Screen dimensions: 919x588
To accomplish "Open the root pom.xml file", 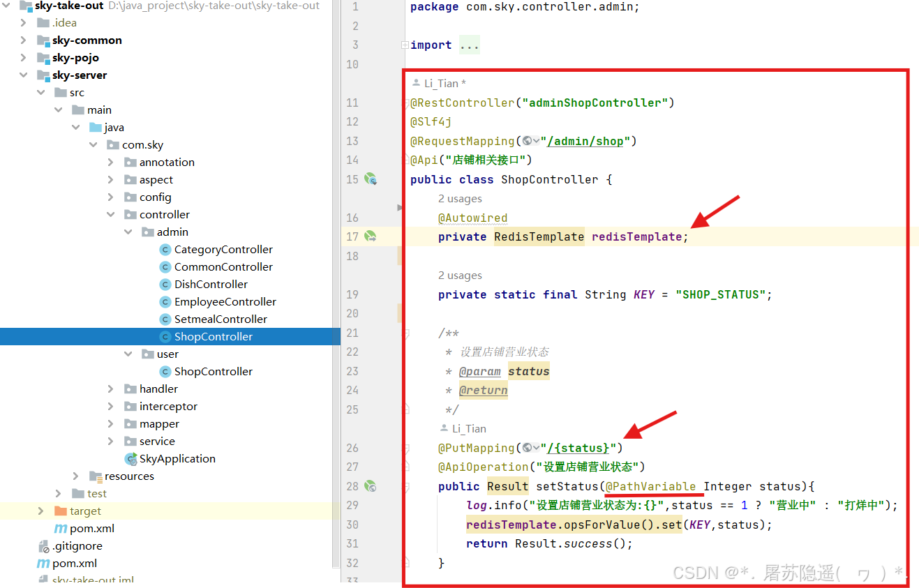I will point(75,564).
